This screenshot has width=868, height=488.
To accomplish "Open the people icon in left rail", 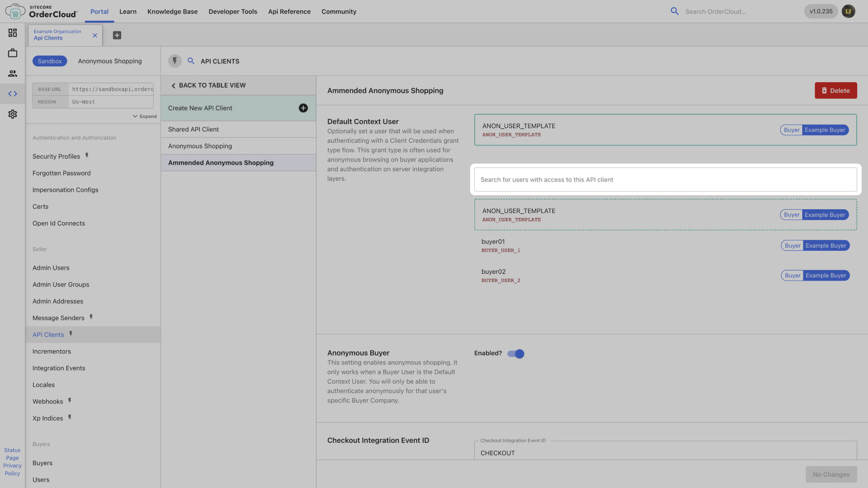I will click(x=13, y=73).
